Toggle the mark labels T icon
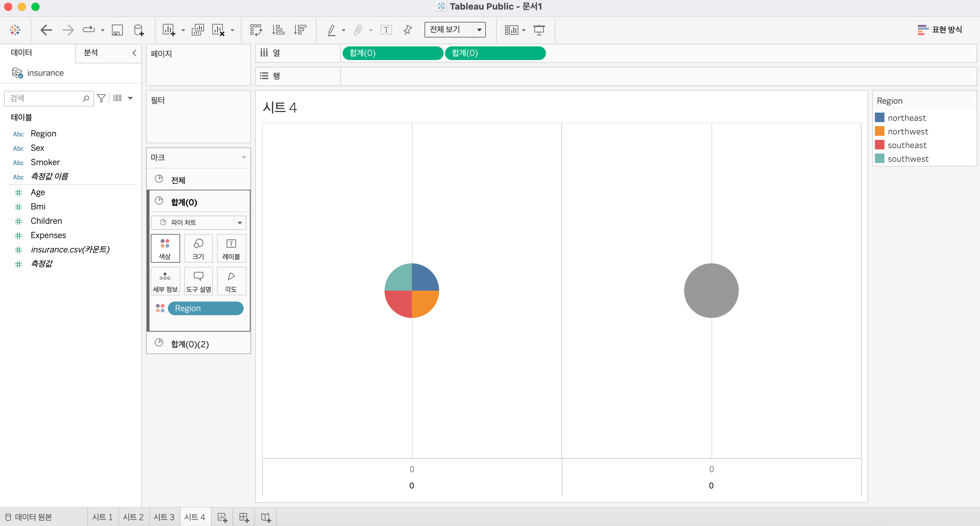 point(386,30)
